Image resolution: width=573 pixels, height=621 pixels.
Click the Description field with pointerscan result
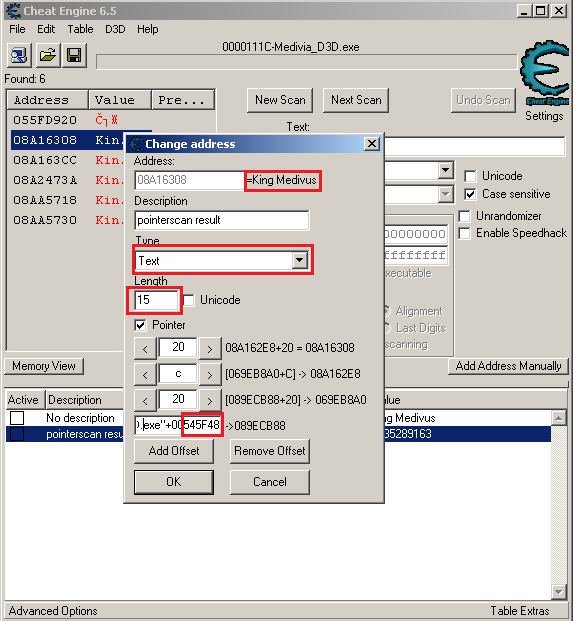[x=222, y=220]
